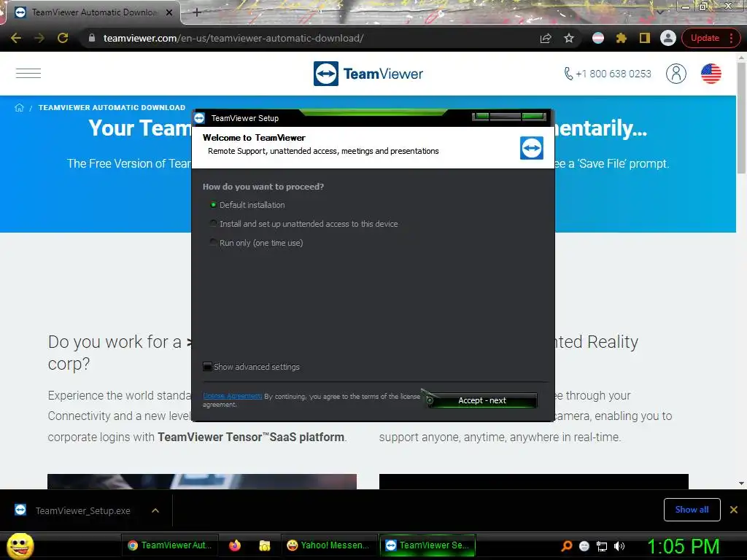Switch to TeamViewer Setup taskbar item

pyautogui.click(x=428, y=545)
